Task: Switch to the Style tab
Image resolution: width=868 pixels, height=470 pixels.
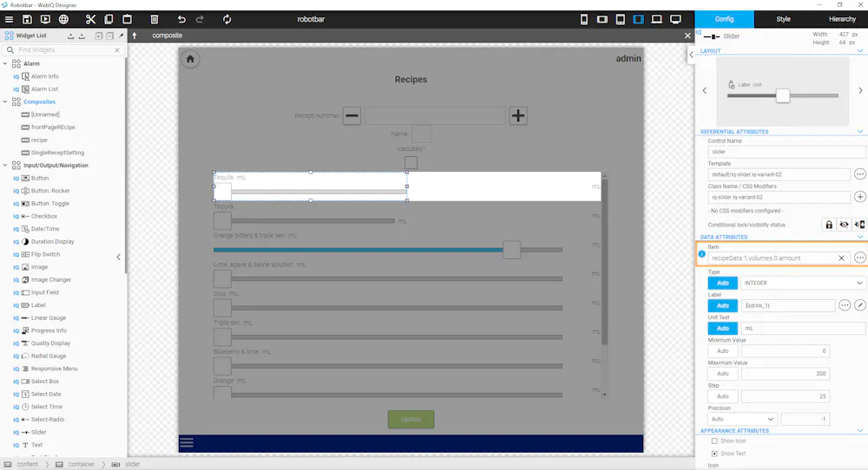Action: pyautogui.click(x=783, y=19)
